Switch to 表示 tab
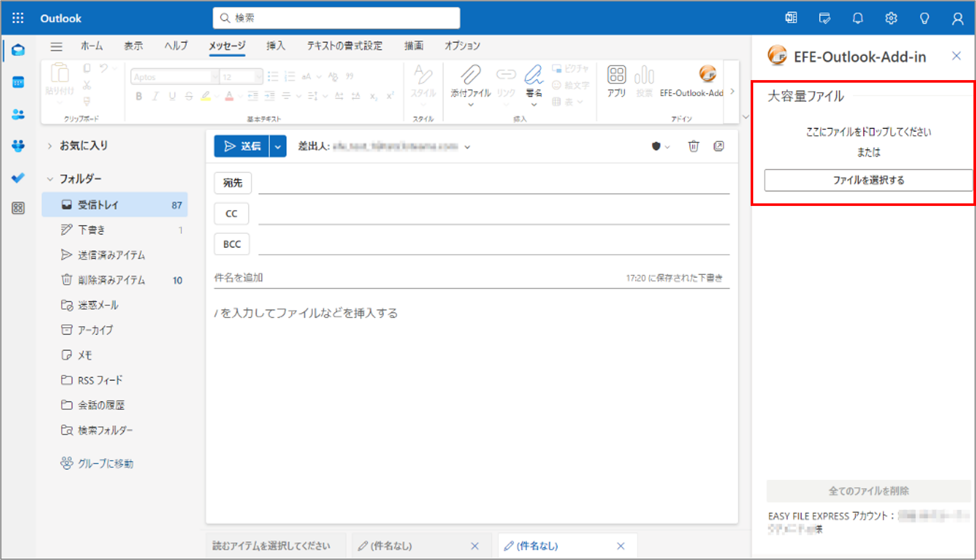 click(134, 46)
